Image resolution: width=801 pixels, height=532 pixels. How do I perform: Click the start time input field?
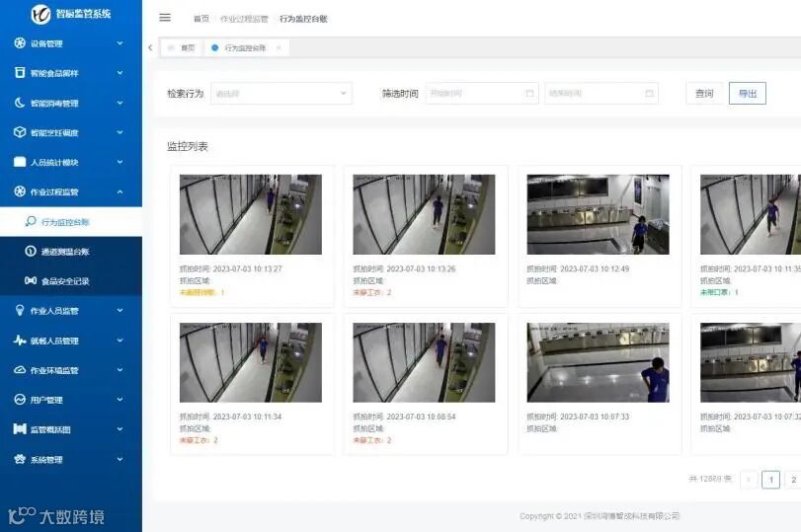[482, 94]
